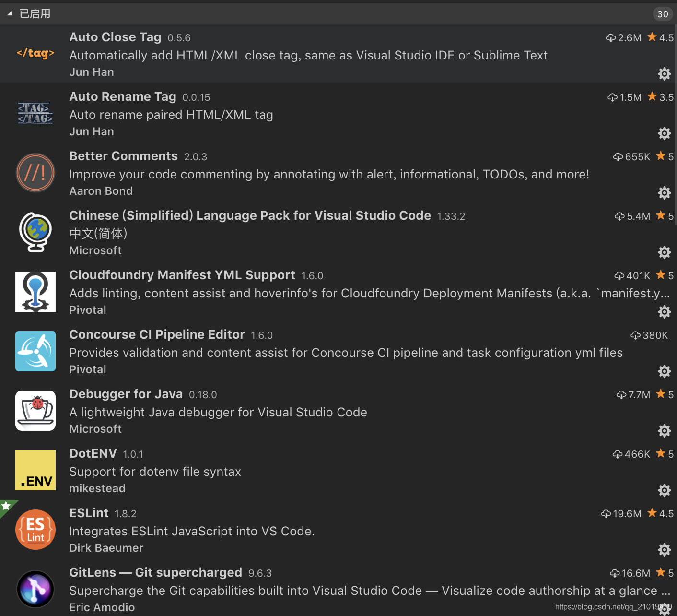Open Cloudfoundry Manifest YML Support icon

35,292
